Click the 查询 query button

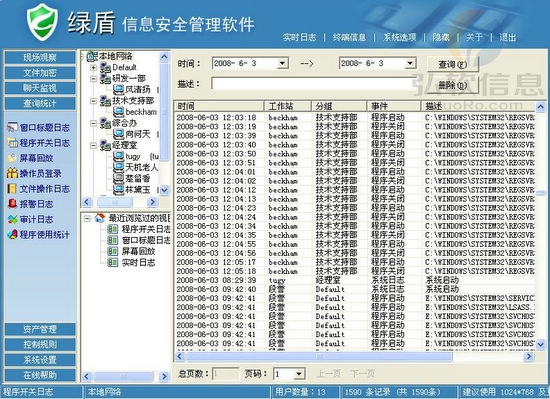453,64
